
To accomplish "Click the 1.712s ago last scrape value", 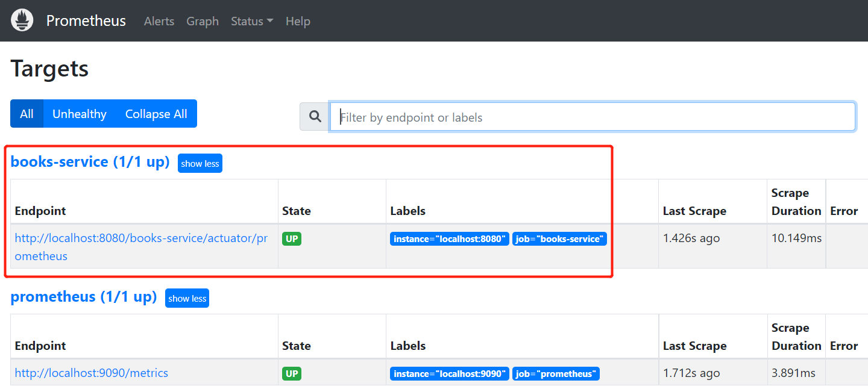I will (691, 373).
